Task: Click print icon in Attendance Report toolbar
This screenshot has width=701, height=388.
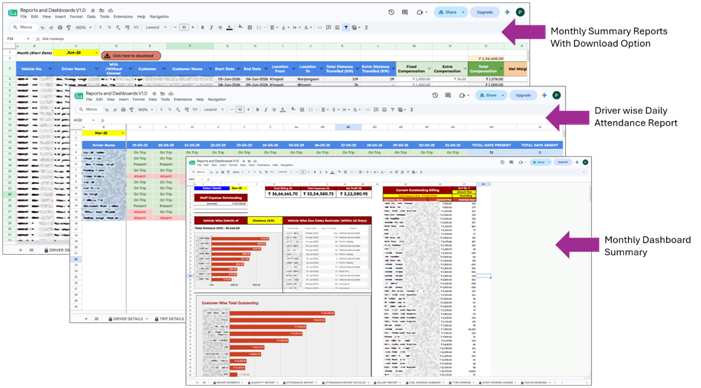Action: coord(123,110)
